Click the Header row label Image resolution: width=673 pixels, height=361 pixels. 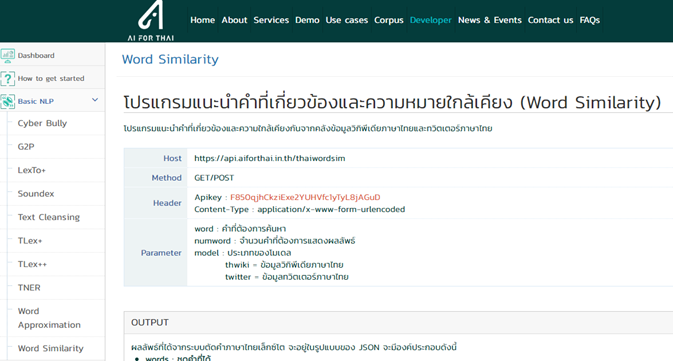tap(167, 203)
